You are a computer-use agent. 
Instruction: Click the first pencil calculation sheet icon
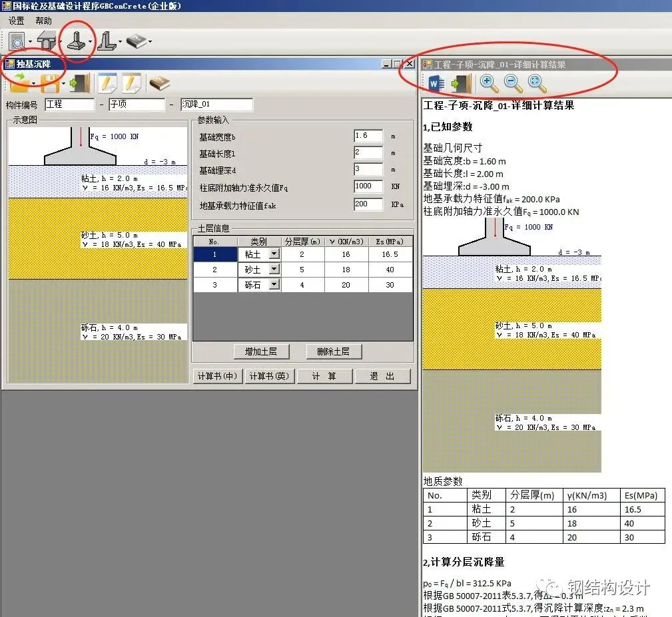[107, 83]
